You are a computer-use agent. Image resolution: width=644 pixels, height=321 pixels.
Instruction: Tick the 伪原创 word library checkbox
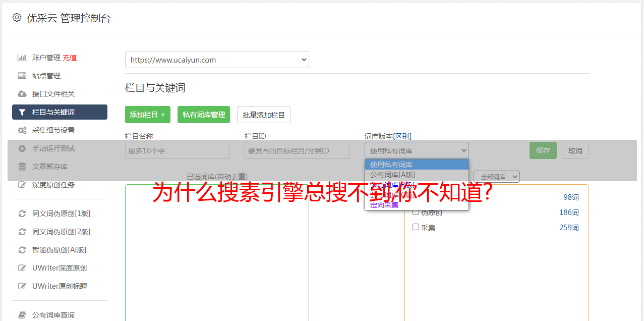coord(416,212)
